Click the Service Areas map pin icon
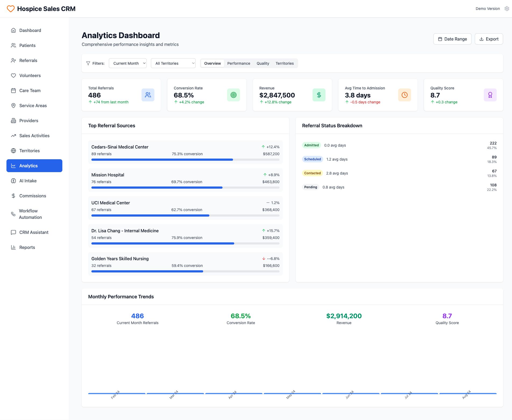The image size is (512, 420). pyautogui.click(x=13, y=106)
